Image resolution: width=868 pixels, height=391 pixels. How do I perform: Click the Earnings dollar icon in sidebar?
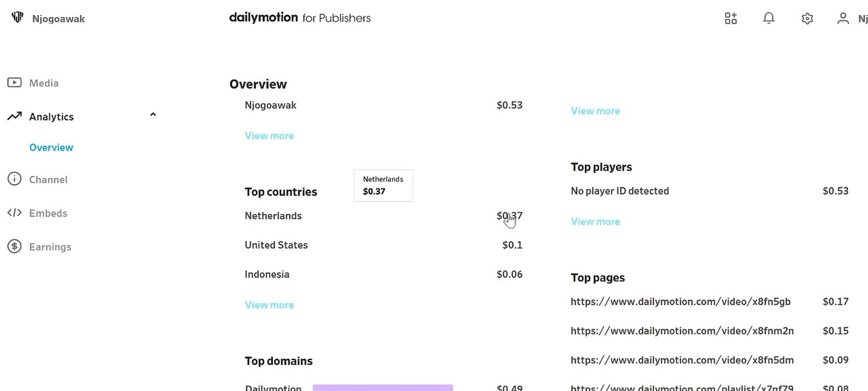(14, 246)
